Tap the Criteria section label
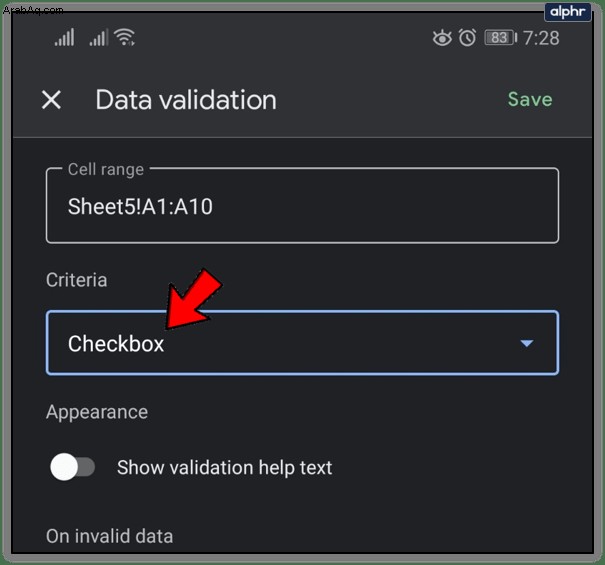Viewport: 605px width, 565px height. pos(76,280)
